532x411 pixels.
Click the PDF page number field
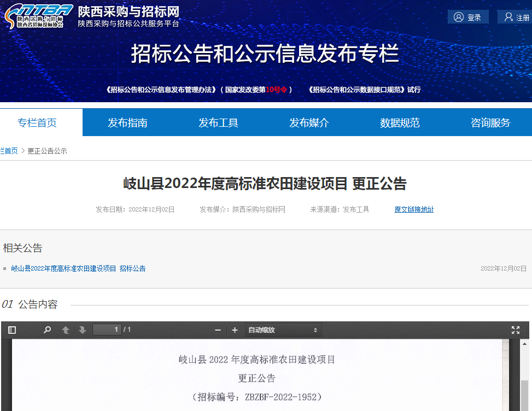pyautogui.click(x=107, y=330)
